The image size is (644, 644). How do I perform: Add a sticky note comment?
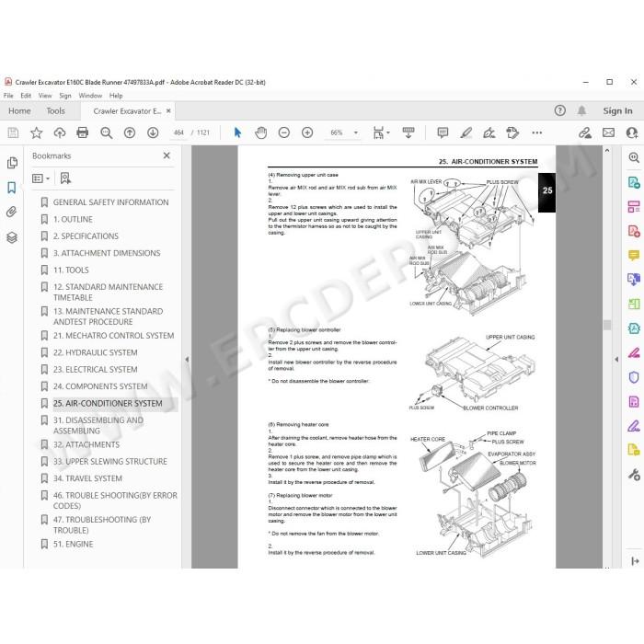point(443,132)
